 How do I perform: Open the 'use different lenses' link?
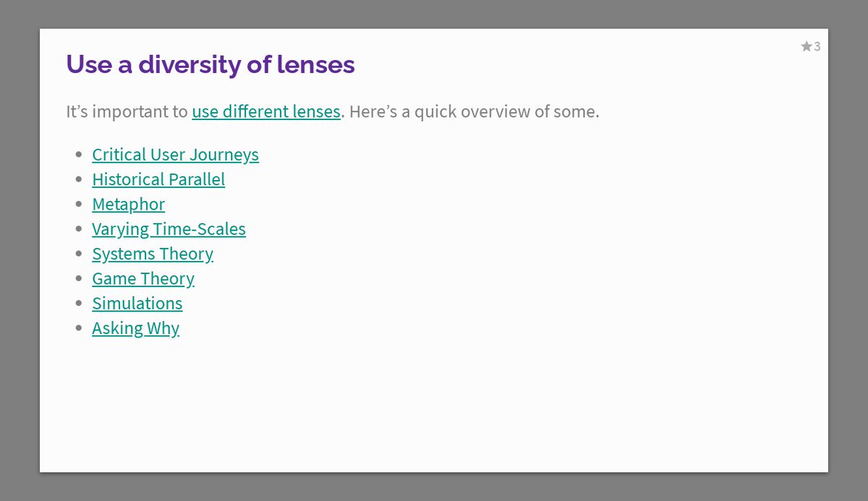265,112
